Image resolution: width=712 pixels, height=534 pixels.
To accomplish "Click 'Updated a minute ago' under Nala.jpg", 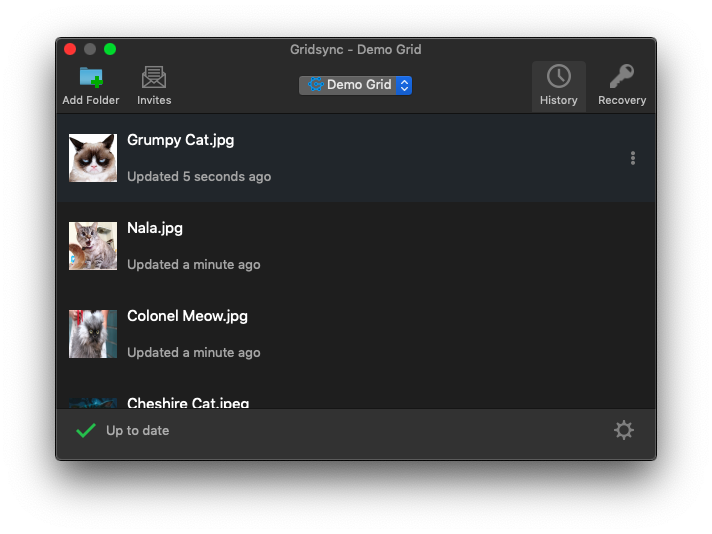I will point(194,264).
